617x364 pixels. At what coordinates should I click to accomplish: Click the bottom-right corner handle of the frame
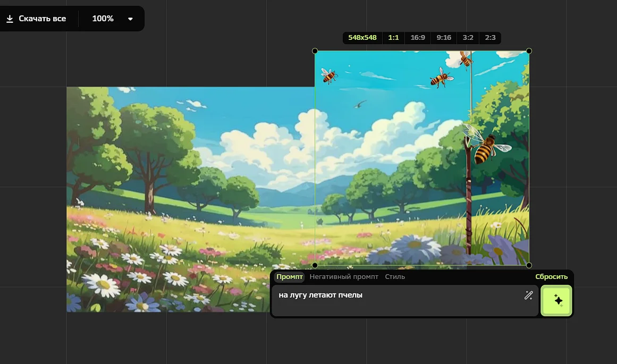point(529,265)
